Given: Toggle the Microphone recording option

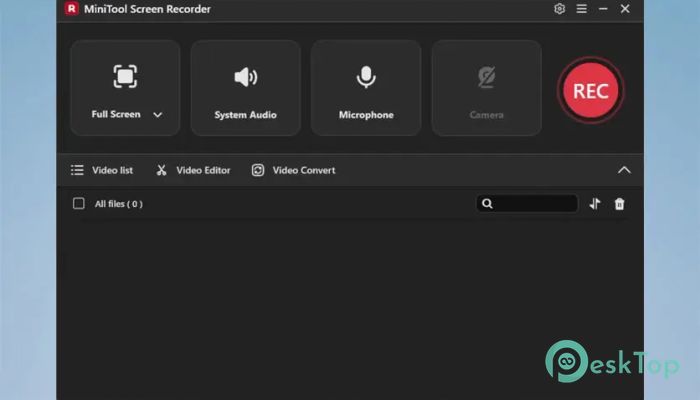Looking at the screenshot, I should [x=366, y=88].
